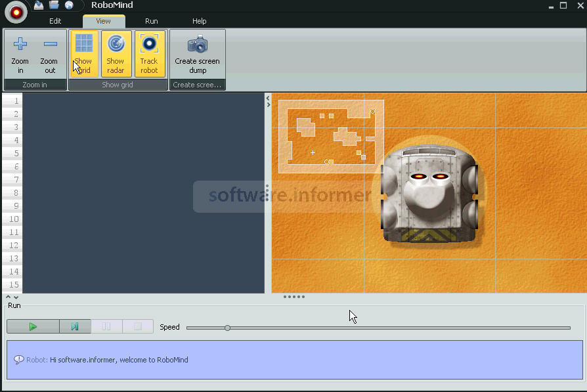Create a screen dump with camera icon

pyautogui.click(x=197, y=54)
